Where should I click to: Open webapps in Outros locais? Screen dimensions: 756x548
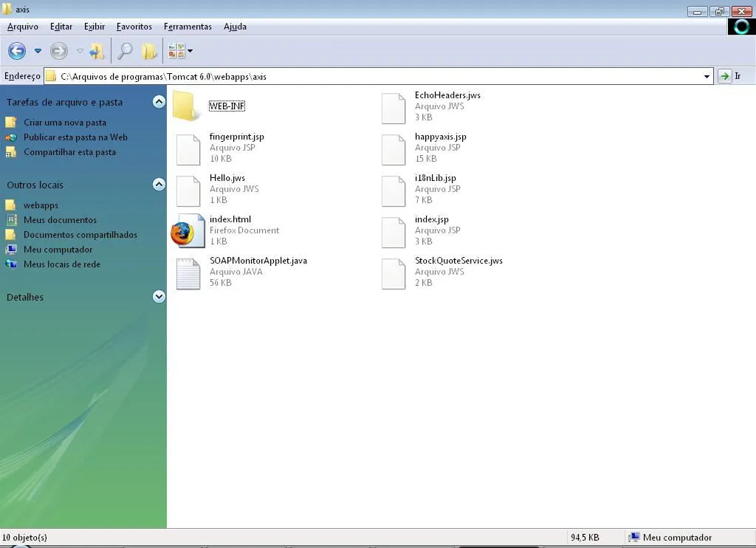41,205
